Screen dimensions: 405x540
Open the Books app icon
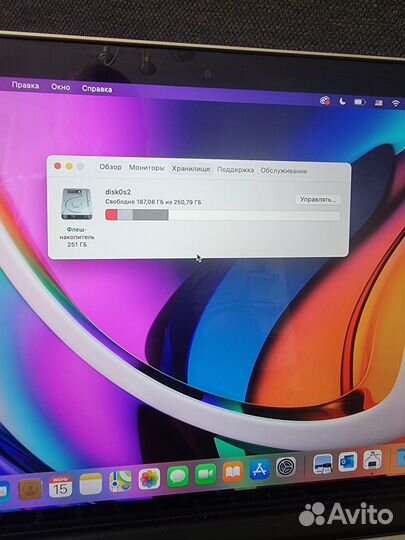(233, 471)
